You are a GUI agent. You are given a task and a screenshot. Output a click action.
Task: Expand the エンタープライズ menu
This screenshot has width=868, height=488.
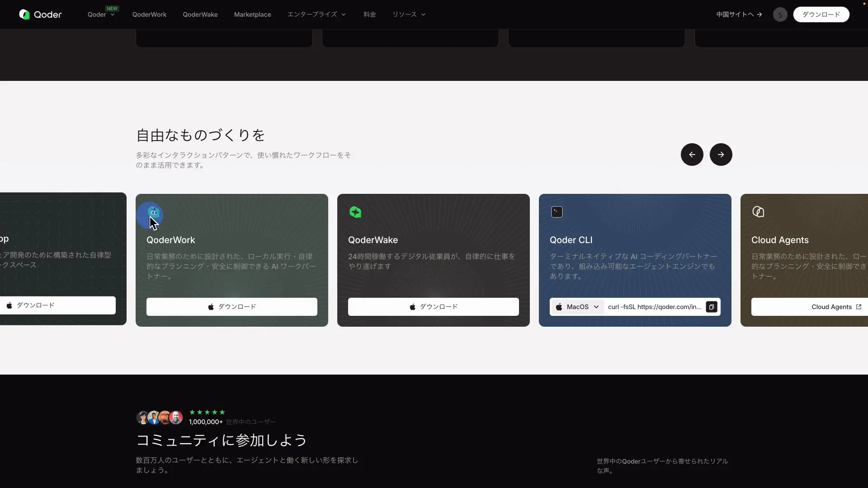316,14
